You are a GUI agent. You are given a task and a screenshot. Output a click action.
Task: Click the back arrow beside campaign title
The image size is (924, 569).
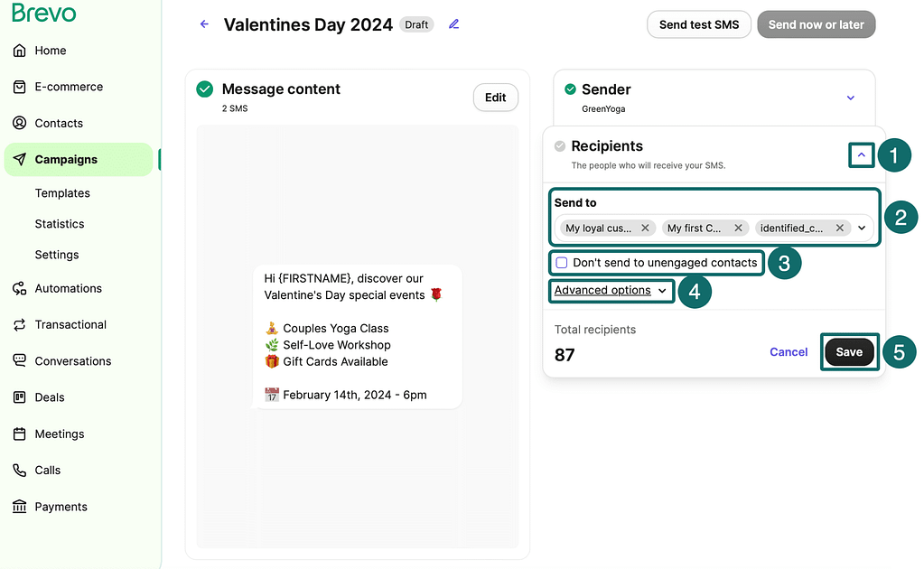(204, 24)
